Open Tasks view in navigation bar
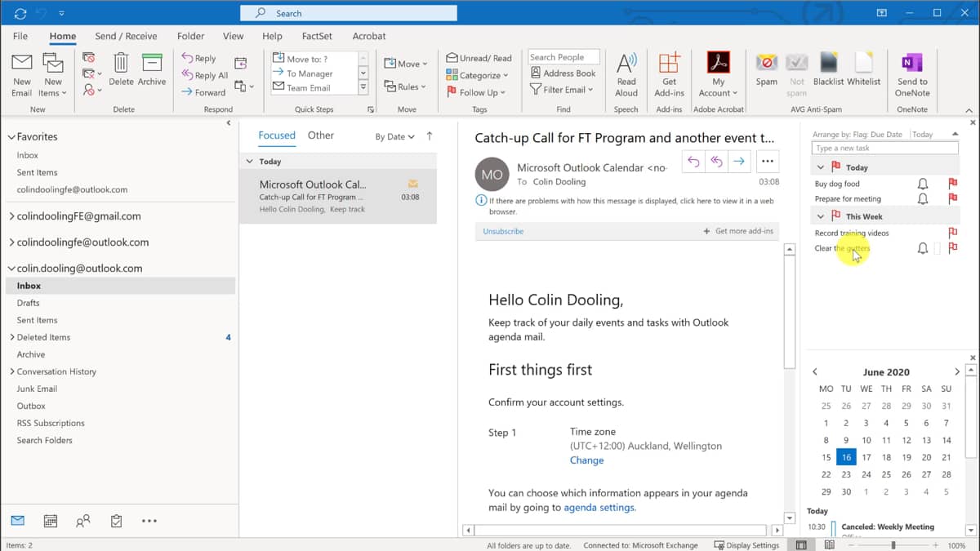 tap(116, 520)
